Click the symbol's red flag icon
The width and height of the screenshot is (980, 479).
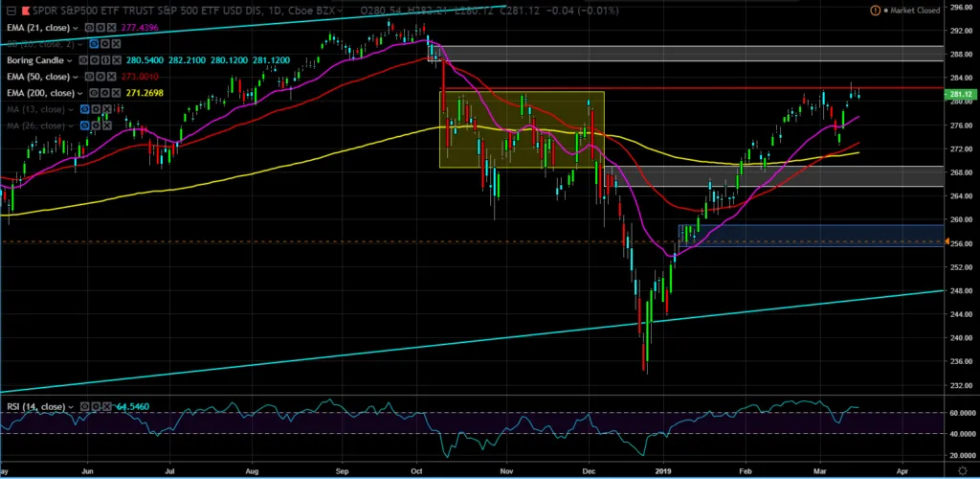coord(26,11)
